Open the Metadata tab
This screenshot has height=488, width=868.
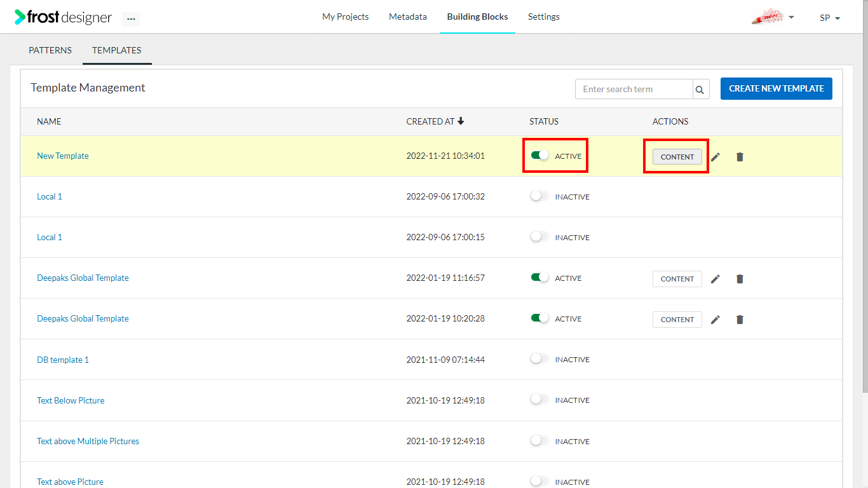(x=408, y=17)
